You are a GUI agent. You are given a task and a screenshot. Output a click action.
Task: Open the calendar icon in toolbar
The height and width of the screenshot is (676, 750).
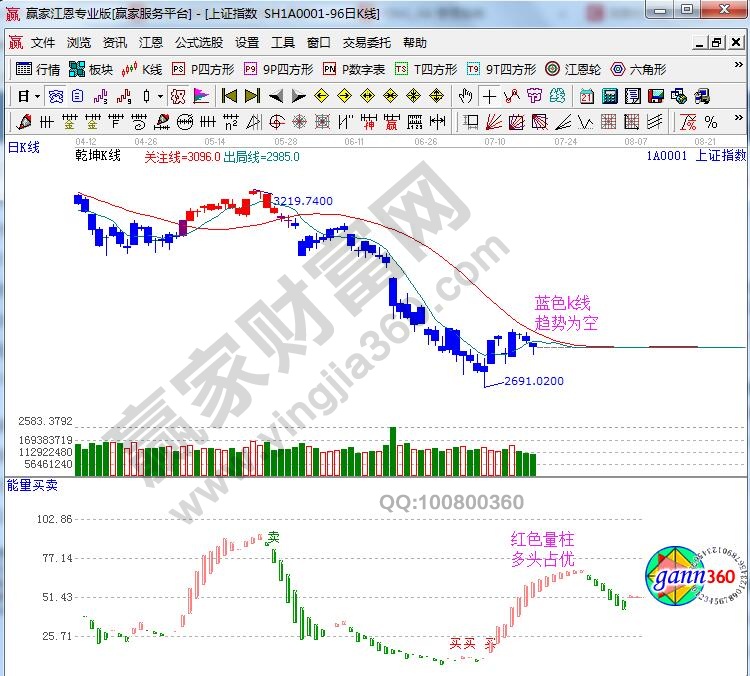[x=585, y=96]
